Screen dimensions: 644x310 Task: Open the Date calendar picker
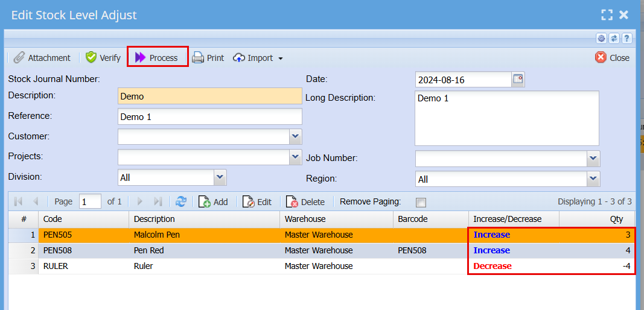pos(518,80)
